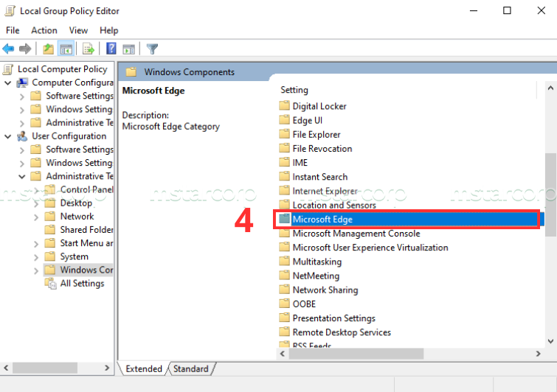Select the Instant Search folder
This screenshot has height=392, width=557.
tap(320, 177)
